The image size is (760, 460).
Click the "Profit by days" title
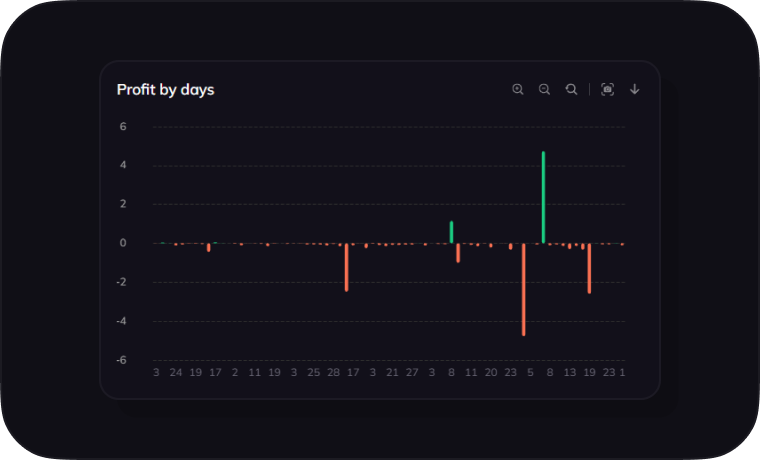click(165, 90)
